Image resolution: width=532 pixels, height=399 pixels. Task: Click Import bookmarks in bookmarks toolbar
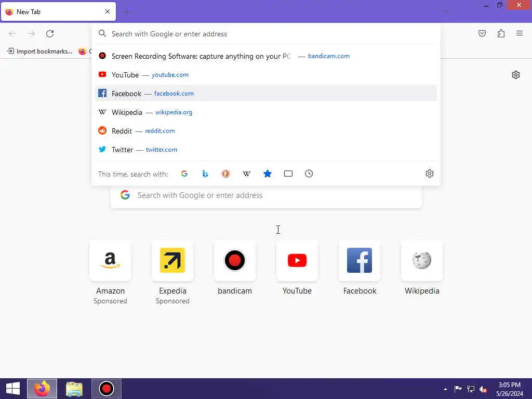[39, 51]
